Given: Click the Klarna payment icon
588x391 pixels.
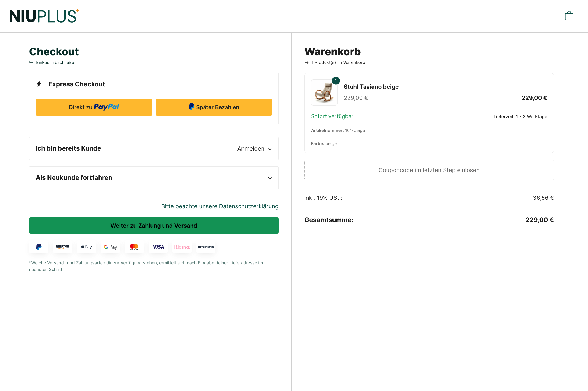Looking at the screenshot, I should click(182, 247).
